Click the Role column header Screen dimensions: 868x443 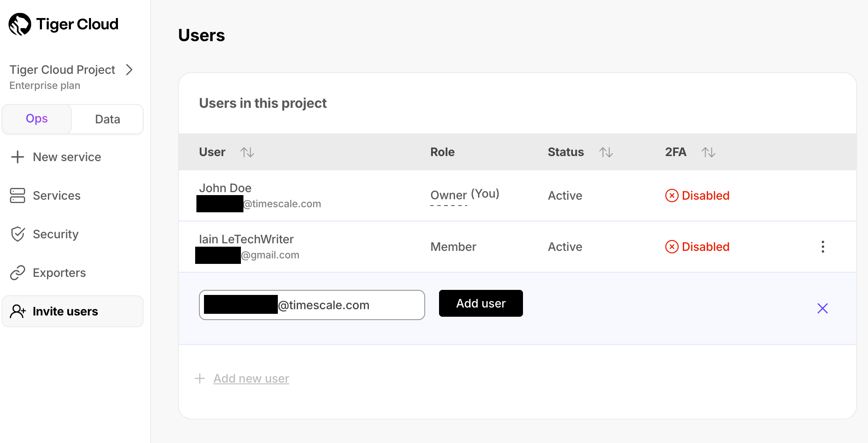442,152
